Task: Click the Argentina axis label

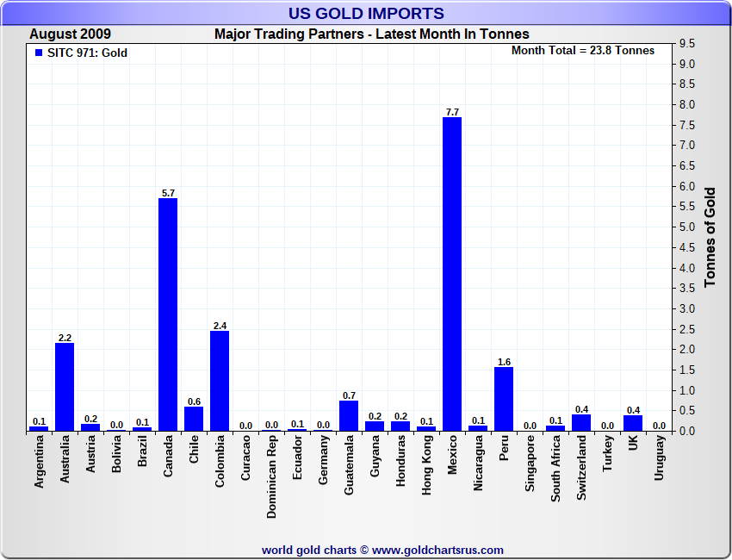Action: click(40, 462)
